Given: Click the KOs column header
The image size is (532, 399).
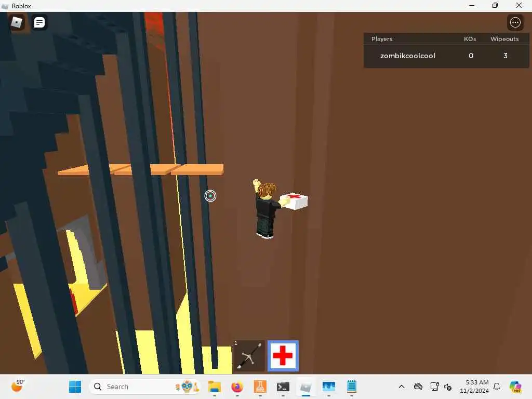Looking at the screenshot, I should point(470,38).
